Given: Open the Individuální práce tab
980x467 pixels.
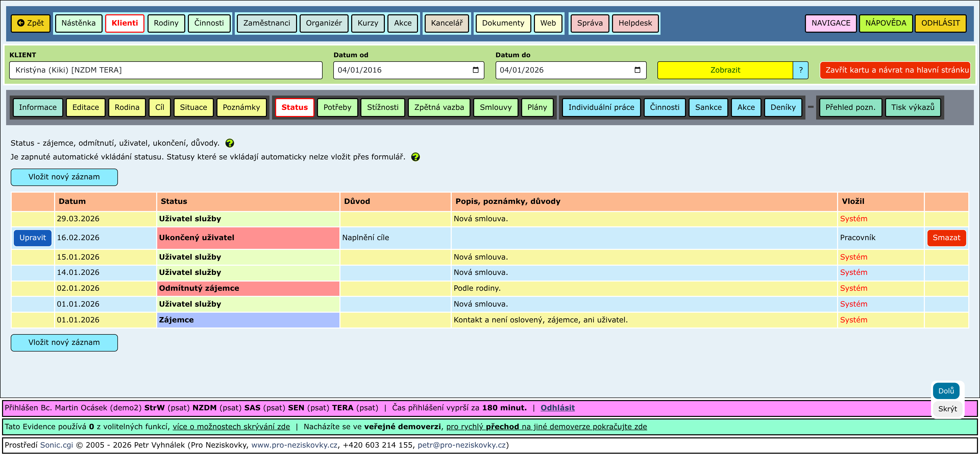Looking at the screenshot, I should point(602,107).
